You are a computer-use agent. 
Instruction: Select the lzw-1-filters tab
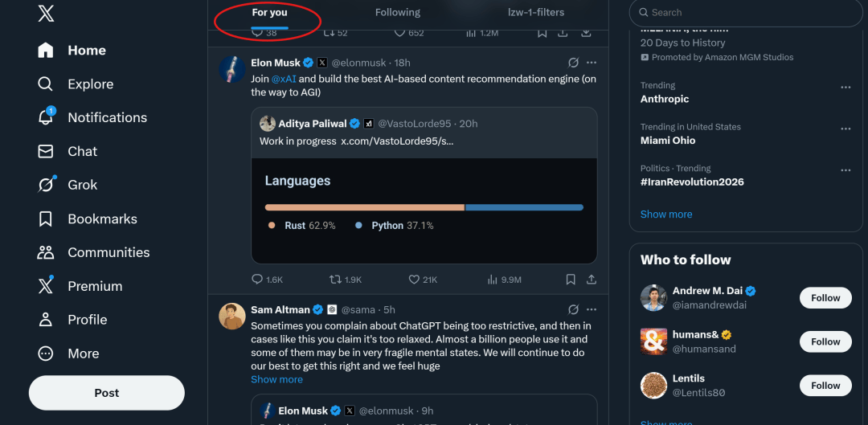[x=536, y=13]
